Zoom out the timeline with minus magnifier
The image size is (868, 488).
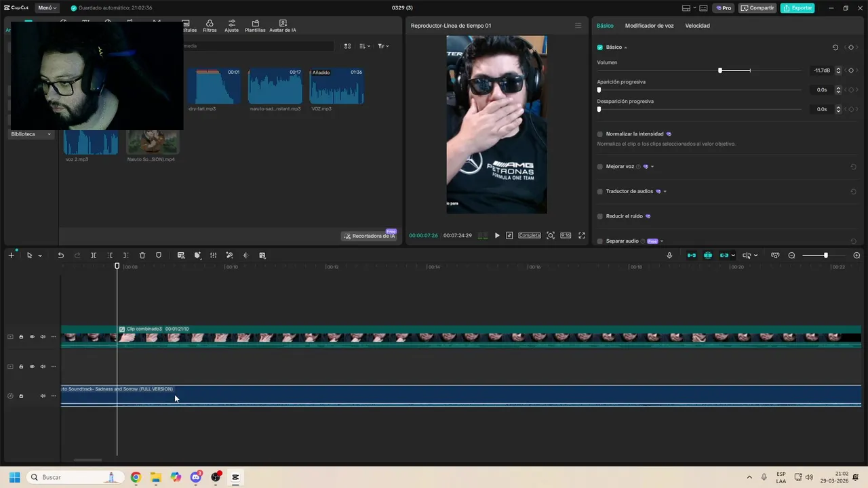(x=791, y=256)
